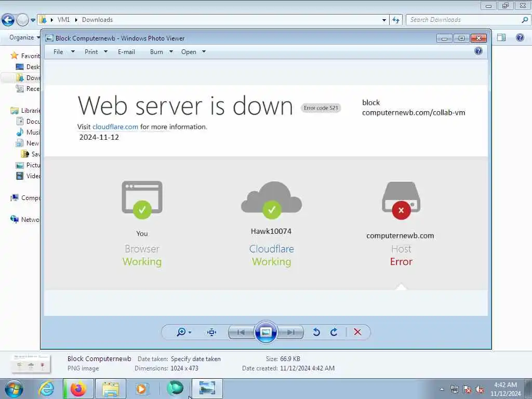
Task: Select Desktop in the navigation pane
Action: [28, 67]
